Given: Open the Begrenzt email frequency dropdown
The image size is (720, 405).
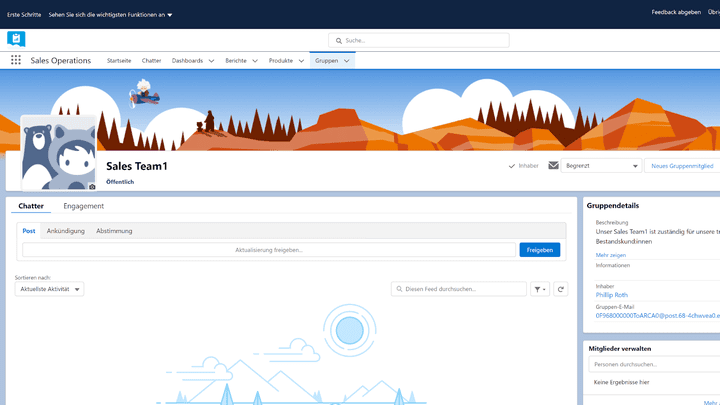Looking at the screenshot, I should pos(601,166).
